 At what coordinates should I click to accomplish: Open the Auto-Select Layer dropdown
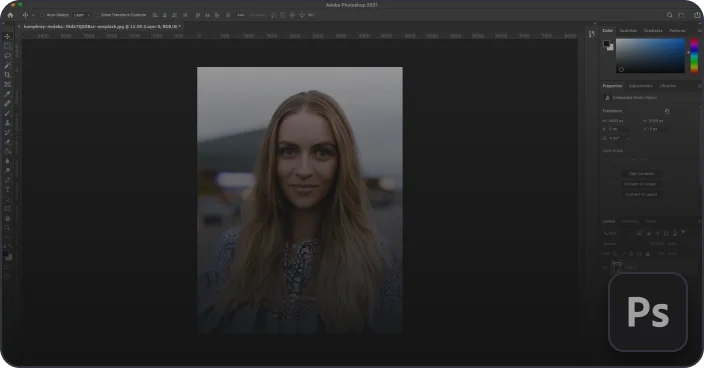click(x=81, y=15)
